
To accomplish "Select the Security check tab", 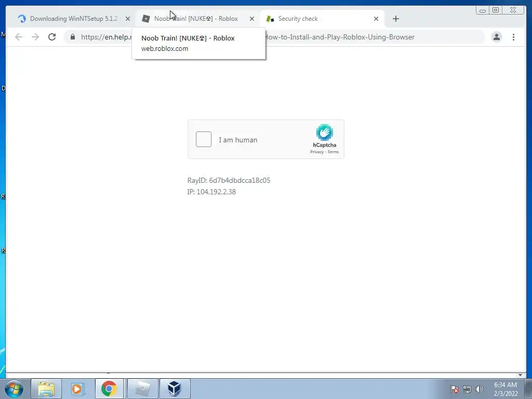I will [x=322, y=19].
